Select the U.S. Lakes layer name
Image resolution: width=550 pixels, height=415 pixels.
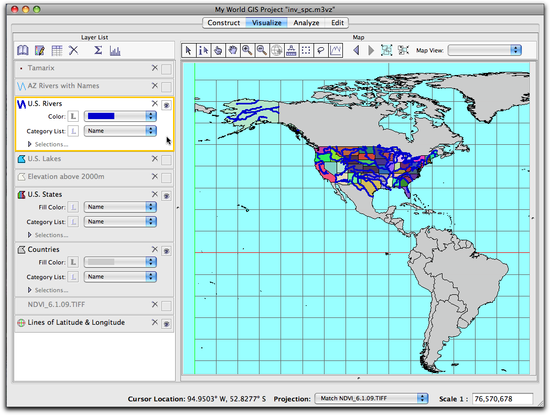click(44, 159)
